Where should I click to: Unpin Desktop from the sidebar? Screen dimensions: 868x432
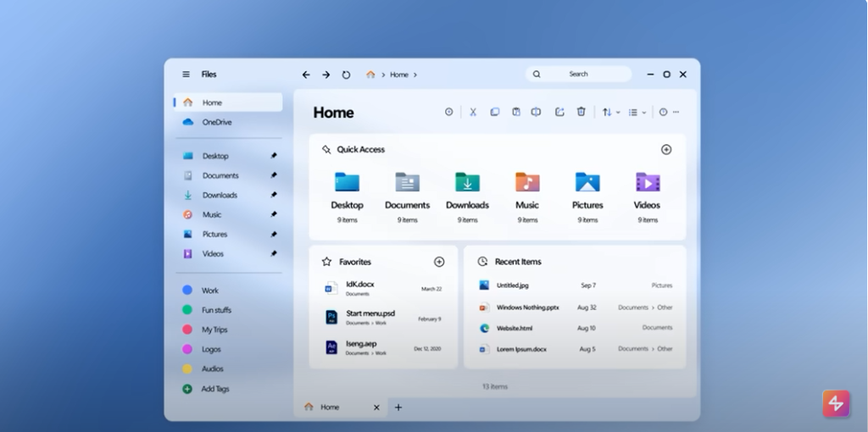coord(274,156)
